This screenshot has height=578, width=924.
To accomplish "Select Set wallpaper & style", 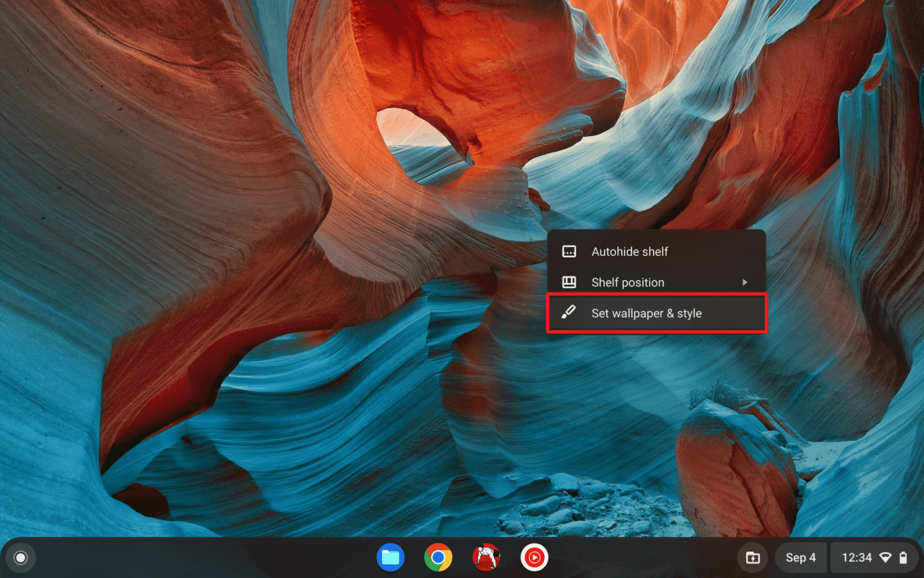I will click(647, 313).
